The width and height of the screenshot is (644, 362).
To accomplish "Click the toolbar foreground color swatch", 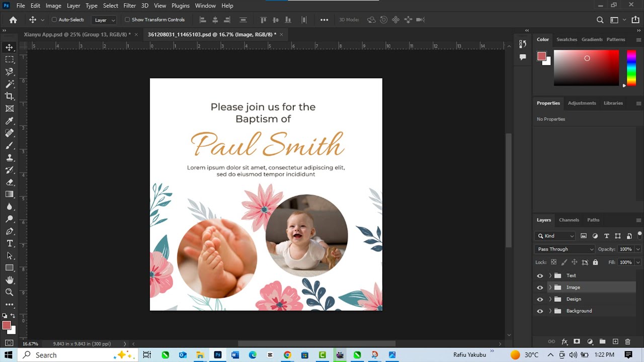I will (x=7, y=326).
